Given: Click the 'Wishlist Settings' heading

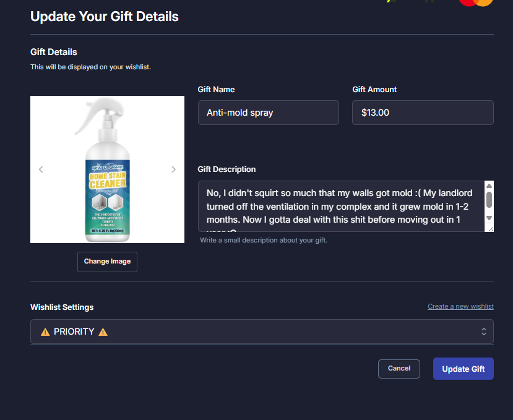Looking at the screenshot, I should coord(62,307).
